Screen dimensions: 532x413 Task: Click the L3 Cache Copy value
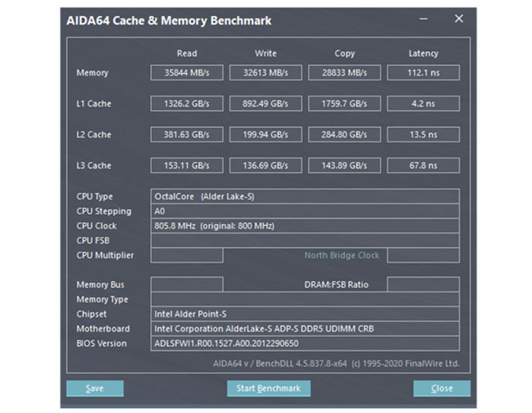344,165
